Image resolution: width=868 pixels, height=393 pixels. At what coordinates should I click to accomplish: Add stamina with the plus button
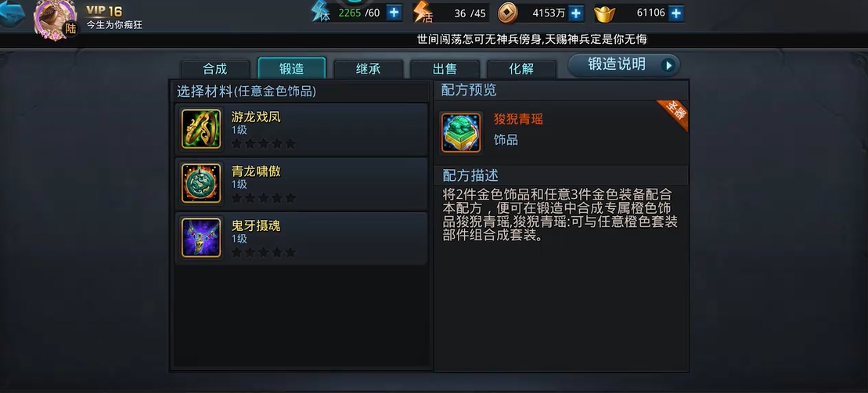click(x=394, y=13)
